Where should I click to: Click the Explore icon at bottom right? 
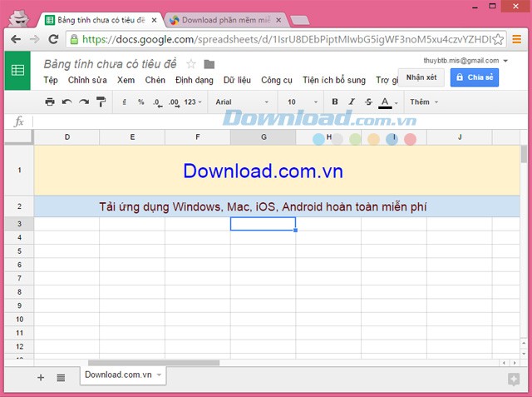point(514,379)
